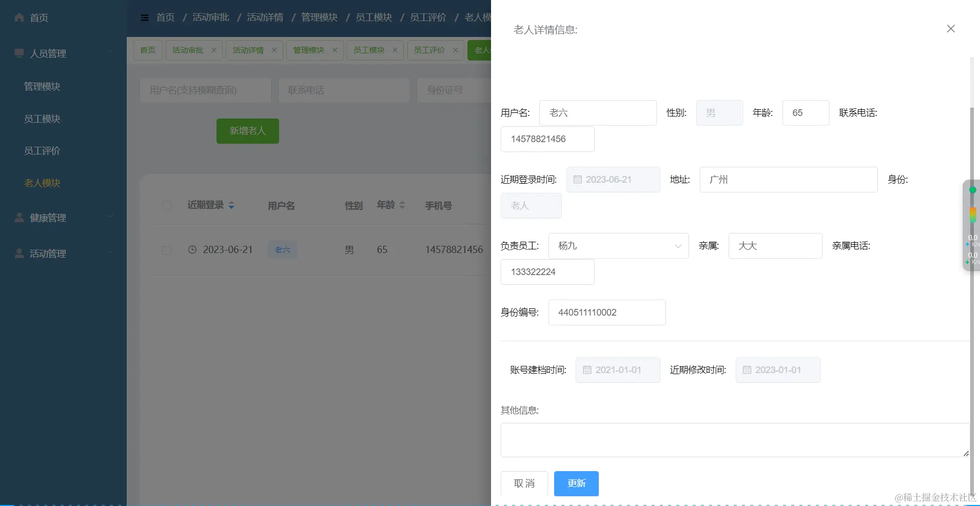Click the 年龄 field showing 65
The width and height of the screenshot is (980, 506).
(x=806, y=113)
